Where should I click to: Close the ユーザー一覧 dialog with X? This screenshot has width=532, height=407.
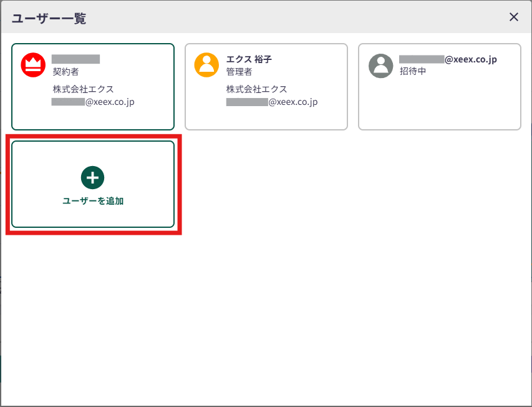pyautogui.click(x=514, y=17)
